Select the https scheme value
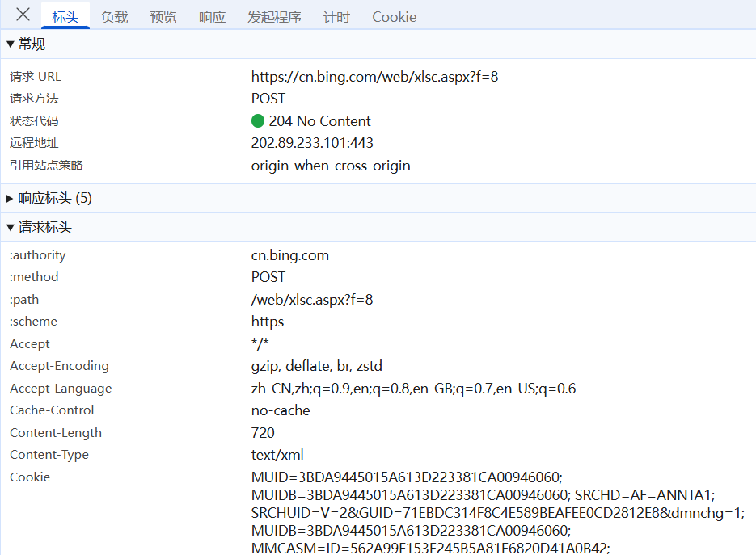Screen dimensions: 756x555 pos(268,322)
